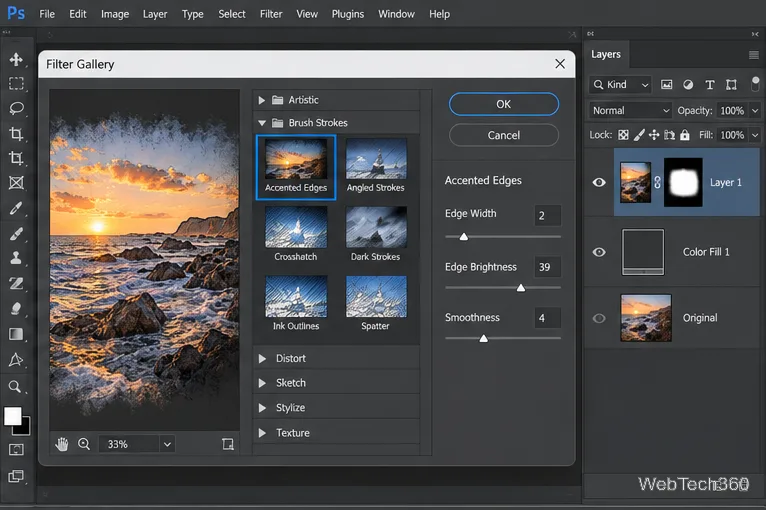Select the Zoom tool in Filter Gallery
766x510 pixels.
pyautogui.click(x=84, y=444)
